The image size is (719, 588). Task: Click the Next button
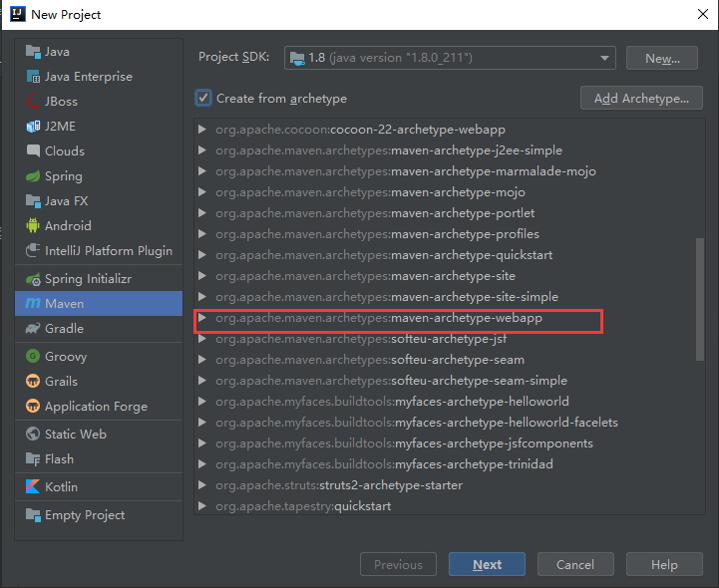(x=487, y=564)
